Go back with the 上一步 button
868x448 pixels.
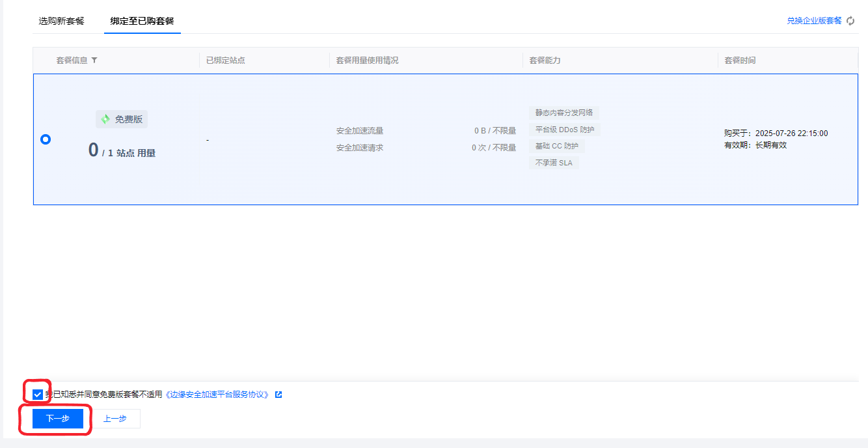[x=115, y=419]
